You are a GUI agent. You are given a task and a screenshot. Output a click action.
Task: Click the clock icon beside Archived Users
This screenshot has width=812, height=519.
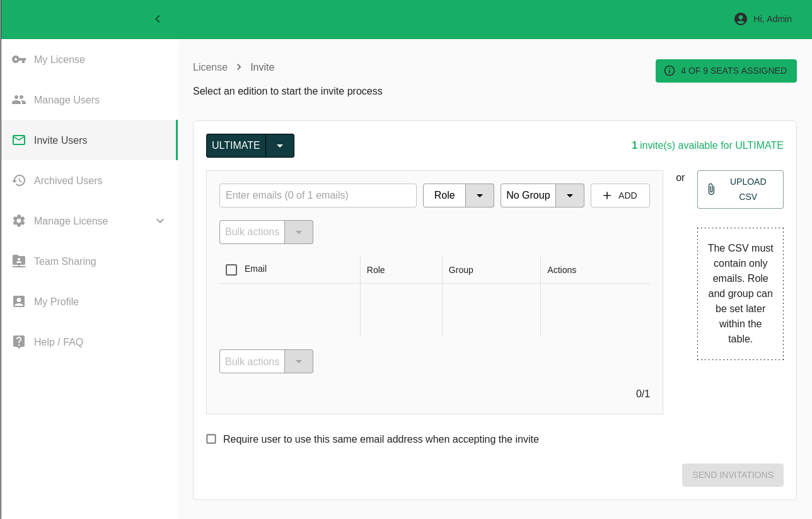[x=19, y=180]
